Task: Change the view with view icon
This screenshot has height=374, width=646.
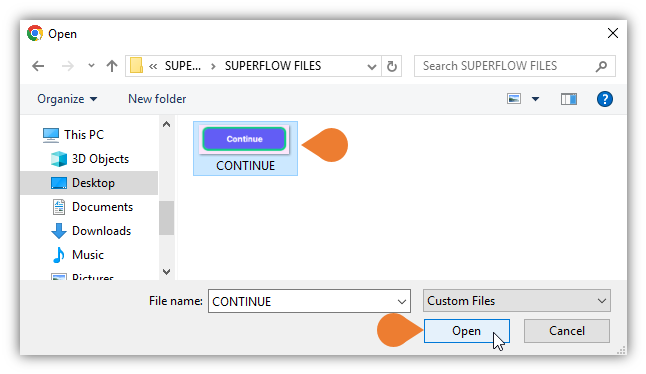Action: click(x=514, y=99)
